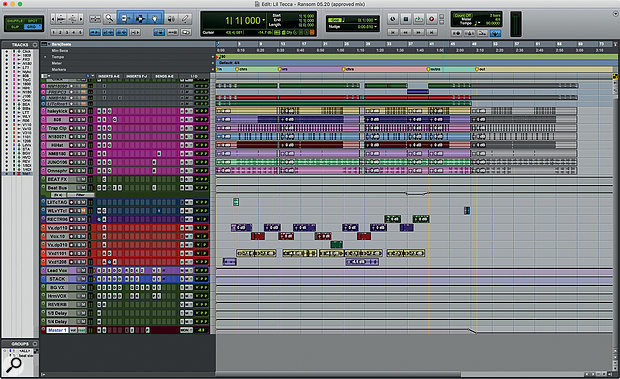Click horizontal zoom in arrow
The image size is (620, 379).
click(81, 19)
